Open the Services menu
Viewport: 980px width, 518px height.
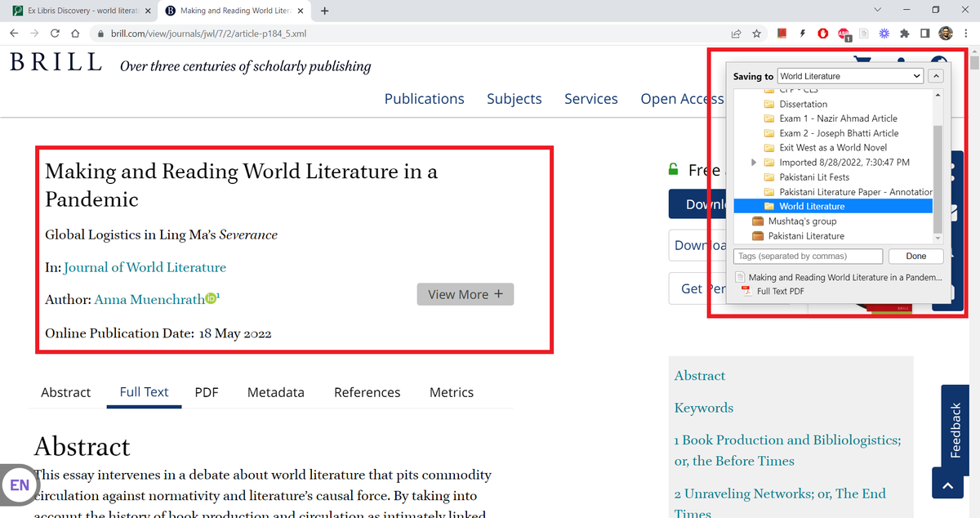pos(591,98)
